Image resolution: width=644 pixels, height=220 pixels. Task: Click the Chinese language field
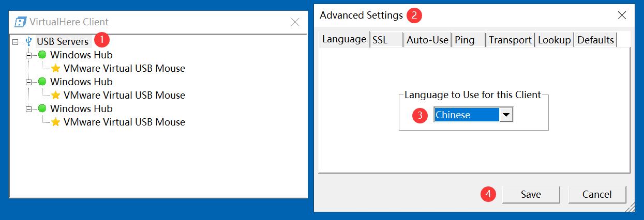467,115
